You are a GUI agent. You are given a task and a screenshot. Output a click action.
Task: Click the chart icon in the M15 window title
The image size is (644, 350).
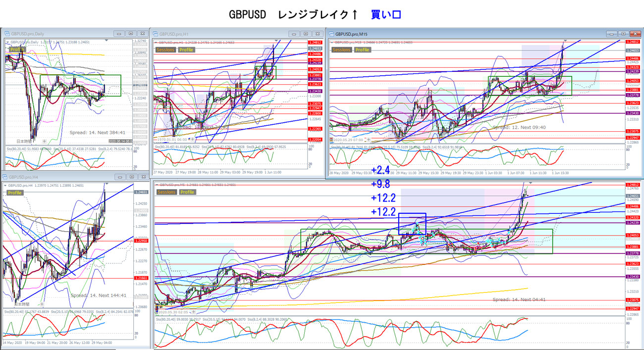pos(331,34)
